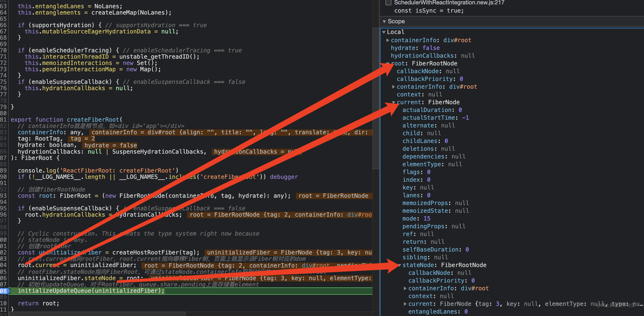Click gutter at the return root line

[x=3, y=303]
